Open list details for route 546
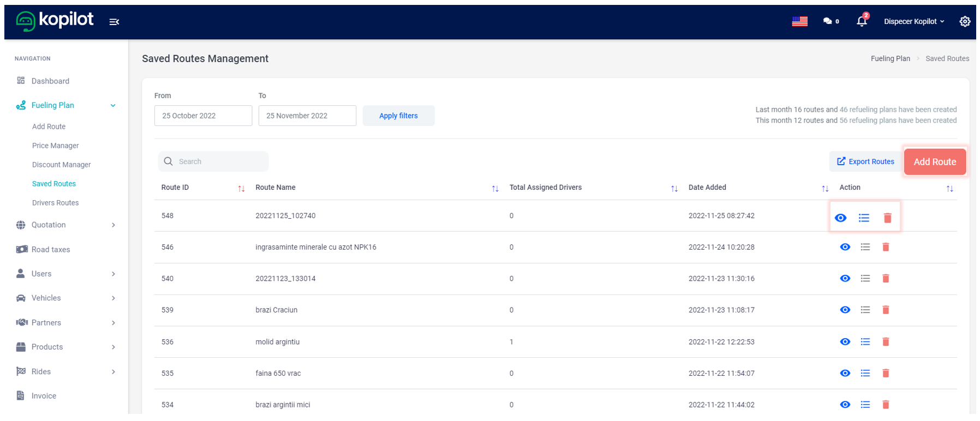Screen dimensions: 980x421 (865, 247)
